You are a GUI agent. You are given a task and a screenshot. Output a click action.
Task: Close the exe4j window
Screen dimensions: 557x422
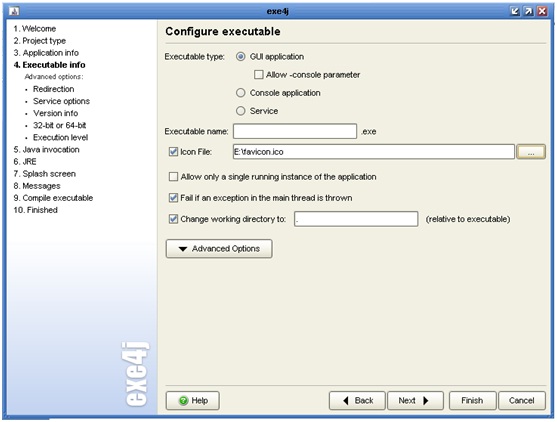tap(542, 11)
